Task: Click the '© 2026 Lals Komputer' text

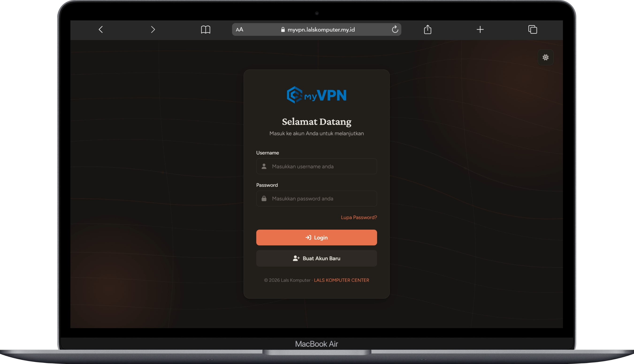Action: (287, 280)
